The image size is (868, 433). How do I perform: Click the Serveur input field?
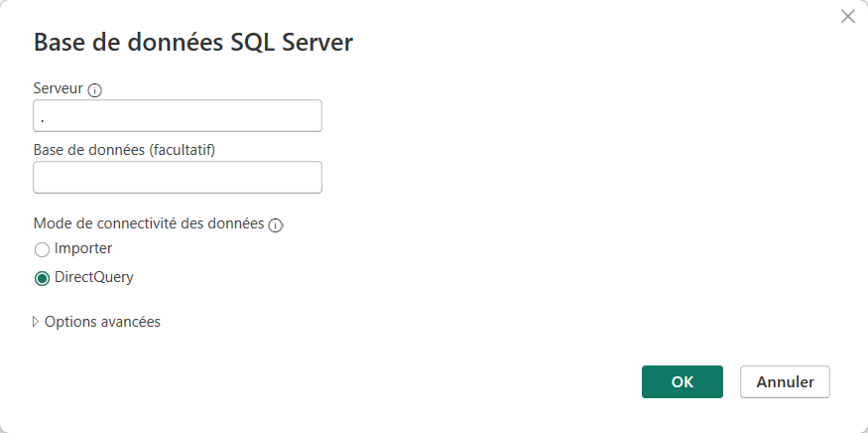[178, 116]
